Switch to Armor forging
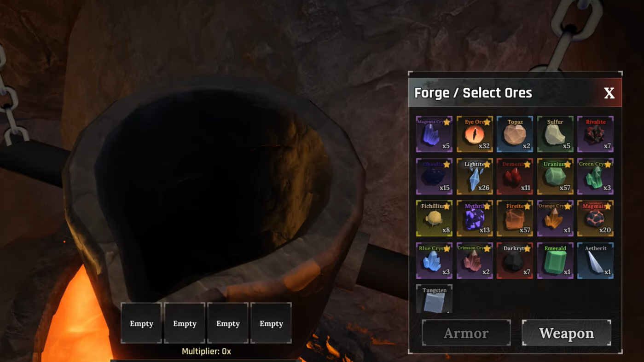Screen dimensions: 644x362 pos(466,333)
